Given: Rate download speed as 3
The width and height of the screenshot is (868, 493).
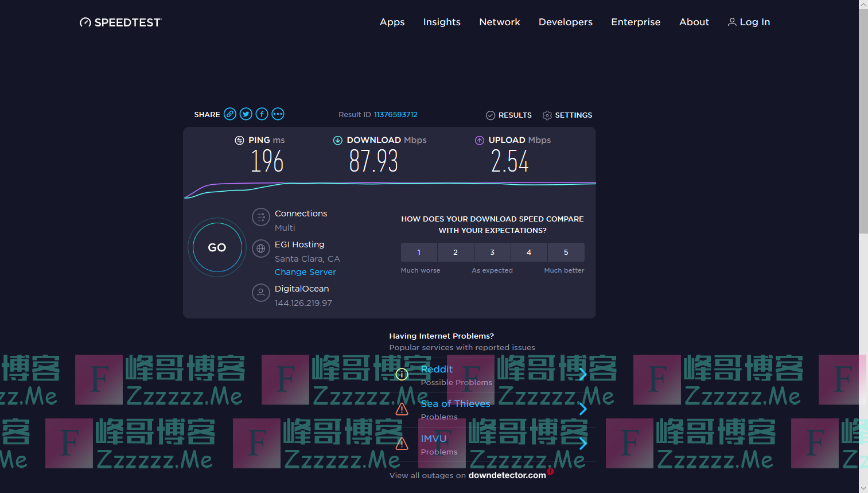Looking at the screenshot, I should 492,252.
